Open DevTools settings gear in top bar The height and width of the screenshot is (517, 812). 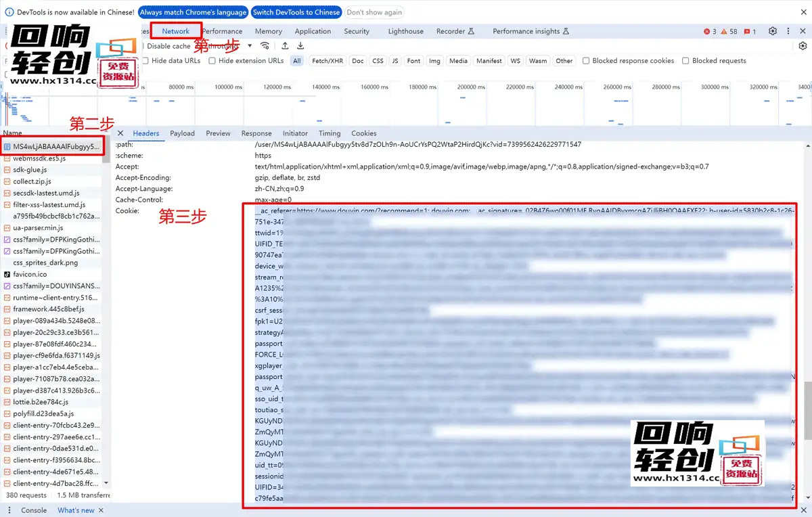(773, 31)
